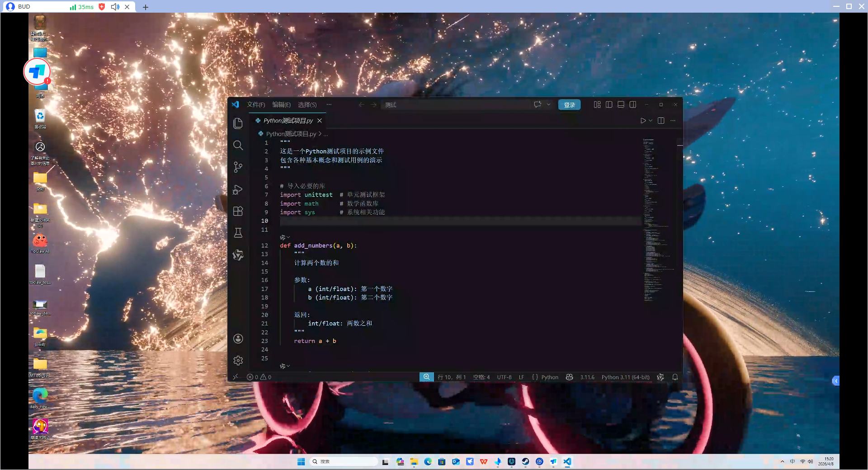The image size is (868, 470).
Task: Close the BUD remote session tab
Action: coord(127,7)
